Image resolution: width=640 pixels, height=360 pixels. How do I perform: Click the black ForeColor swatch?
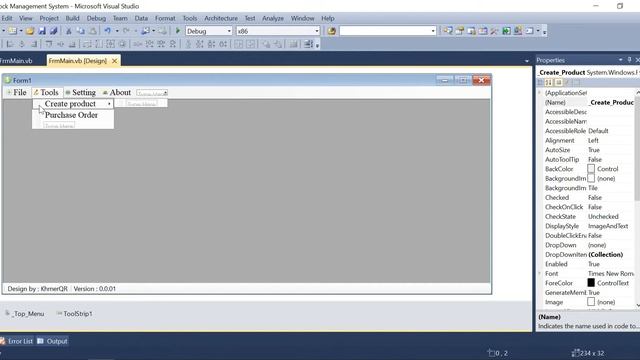(591, 282)
